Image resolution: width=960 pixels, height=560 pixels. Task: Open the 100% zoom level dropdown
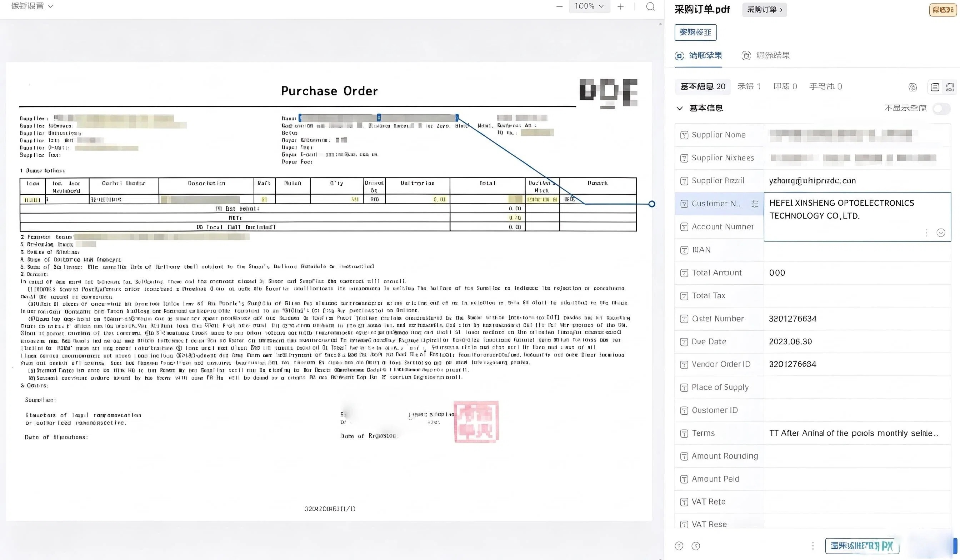589,6
